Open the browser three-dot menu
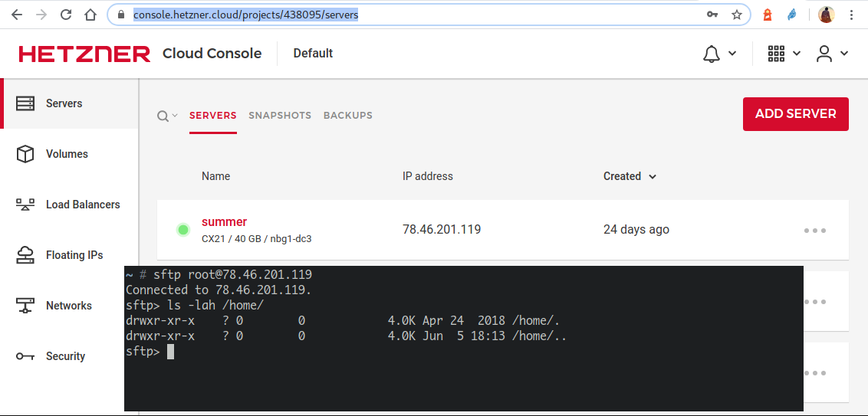 [851, 15]
